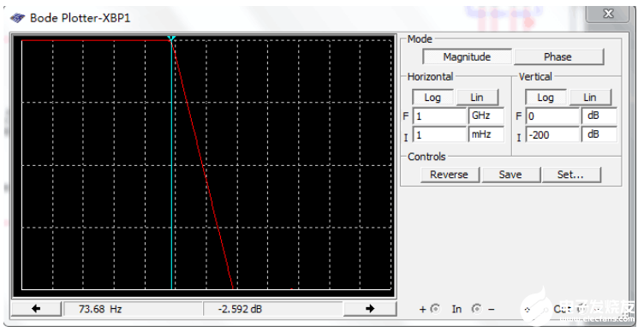Image resolution: width=644 pixels, height=332 pixels.
Task: Set the Horizontal axis to Log
Action: pos(432,98)
